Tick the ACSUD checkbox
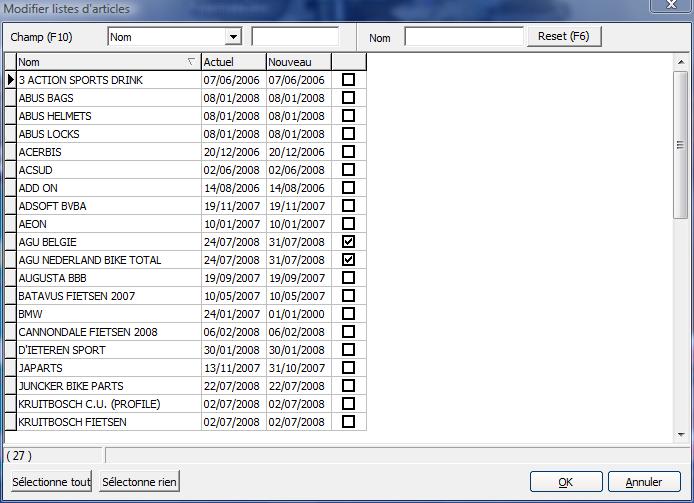 349,170
